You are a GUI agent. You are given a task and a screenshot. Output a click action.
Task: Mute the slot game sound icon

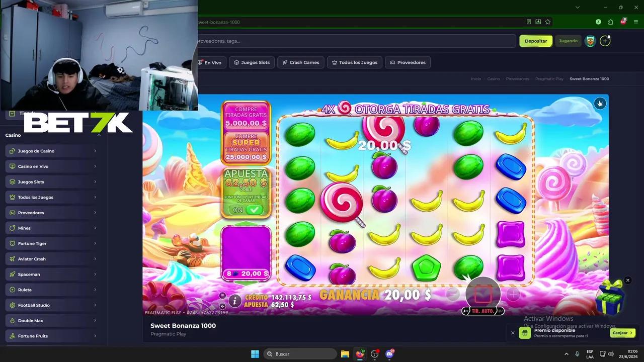click(x=222, y=306)
